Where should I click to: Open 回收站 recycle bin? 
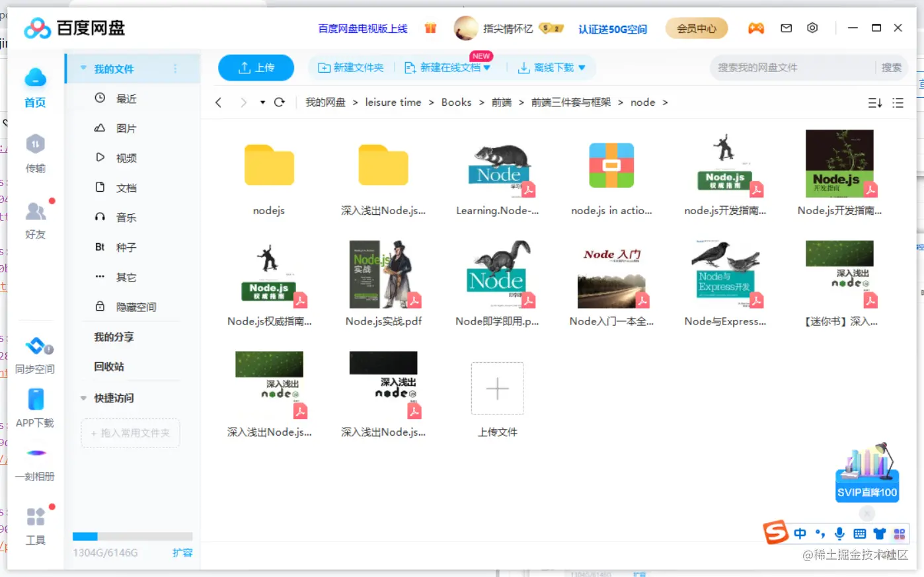[109, 366]
